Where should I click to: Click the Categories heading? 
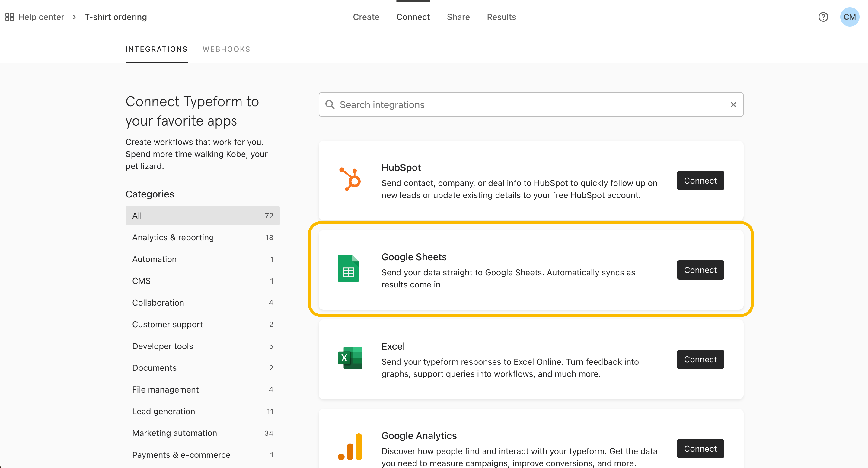[150, 194]
